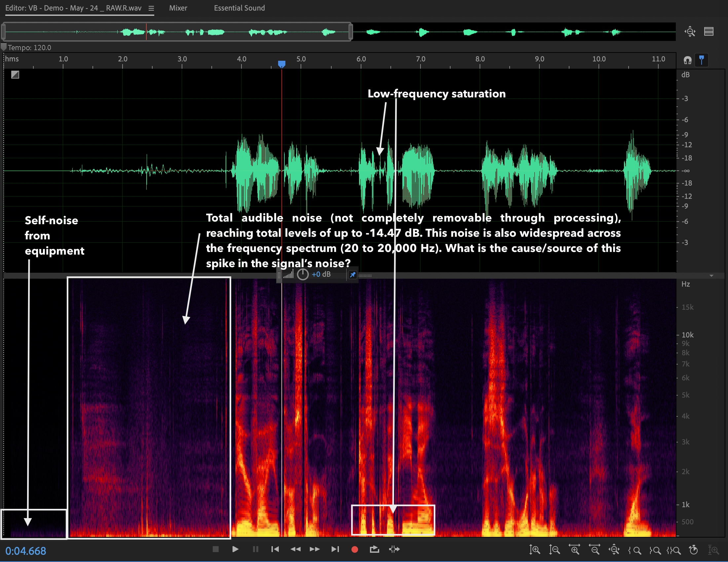Toggle the HUD pin button
The image size is (728, 562).
(352, 275)
